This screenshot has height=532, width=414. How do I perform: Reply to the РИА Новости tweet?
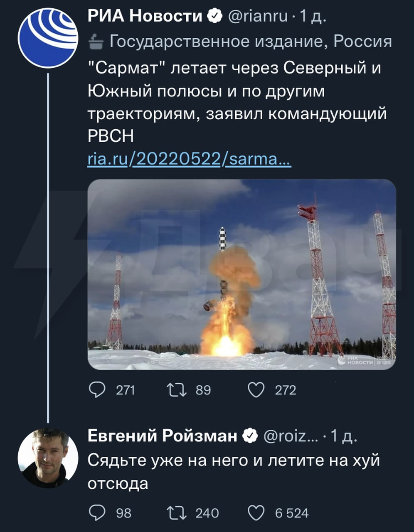click(97, 390)
